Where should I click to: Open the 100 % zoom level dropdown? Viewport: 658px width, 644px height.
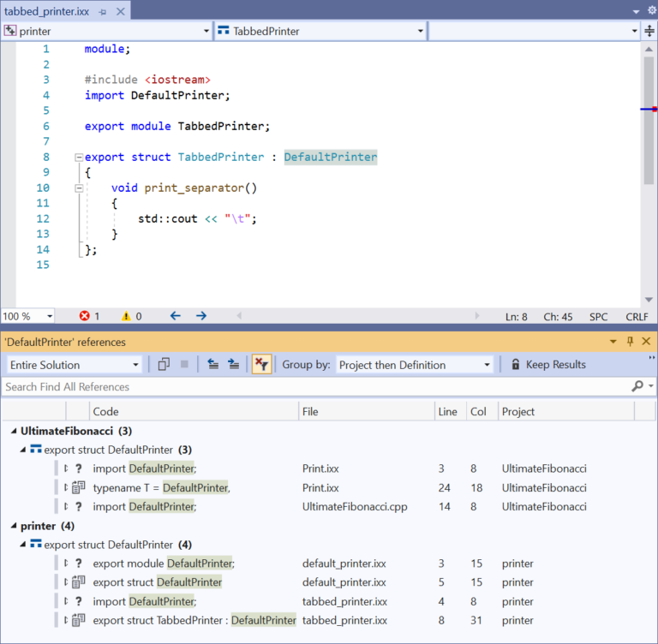click(28, 316)
